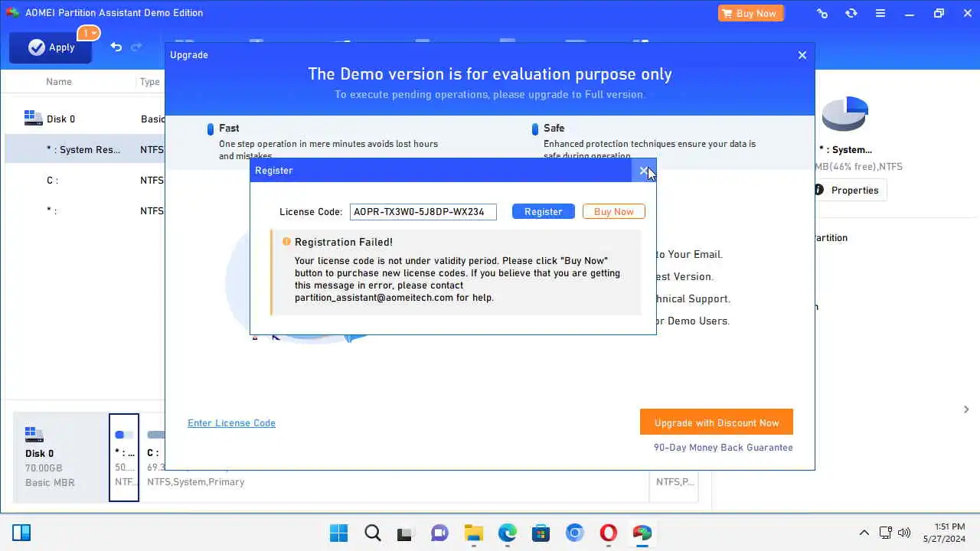Open the Windows Start menu

(x=338, y=533)
